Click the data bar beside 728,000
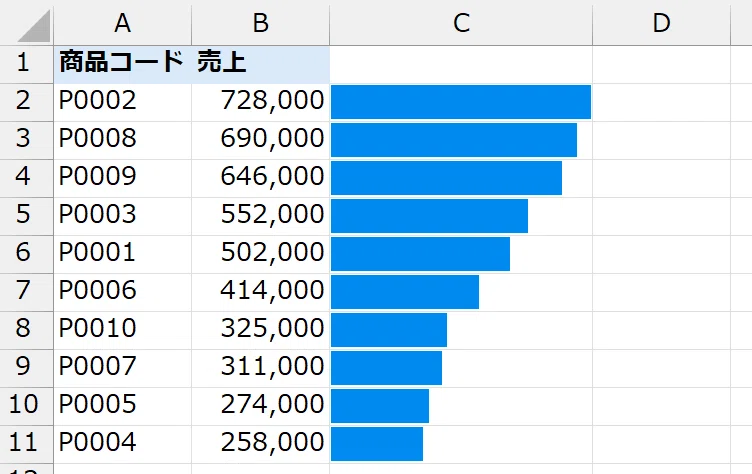Viewport: 752px width, 474px height. coord(461,102)
